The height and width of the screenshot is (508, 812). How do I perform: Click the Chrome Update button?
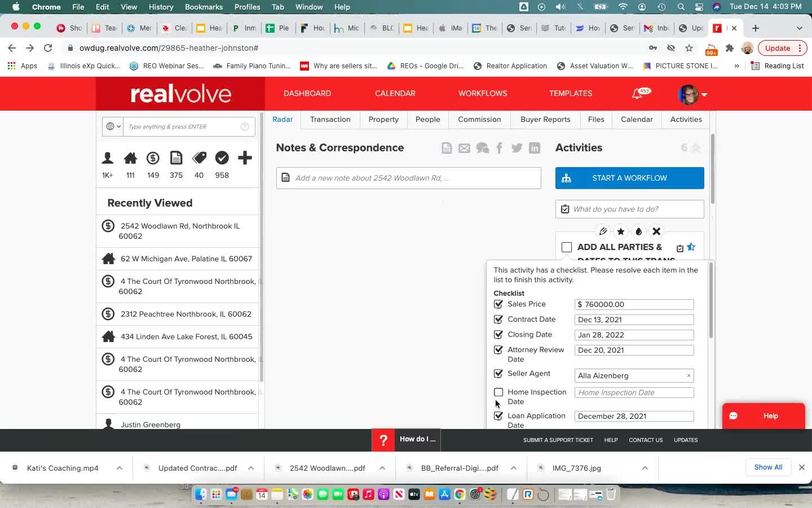pyautogui.click(x=782, y=48)
